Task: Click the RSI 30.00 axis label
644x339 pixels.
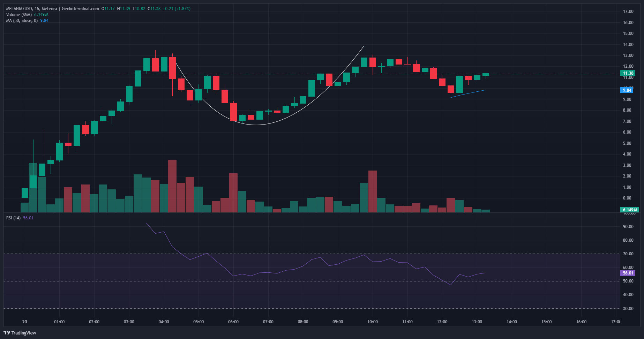Action: tap(628, 309)
